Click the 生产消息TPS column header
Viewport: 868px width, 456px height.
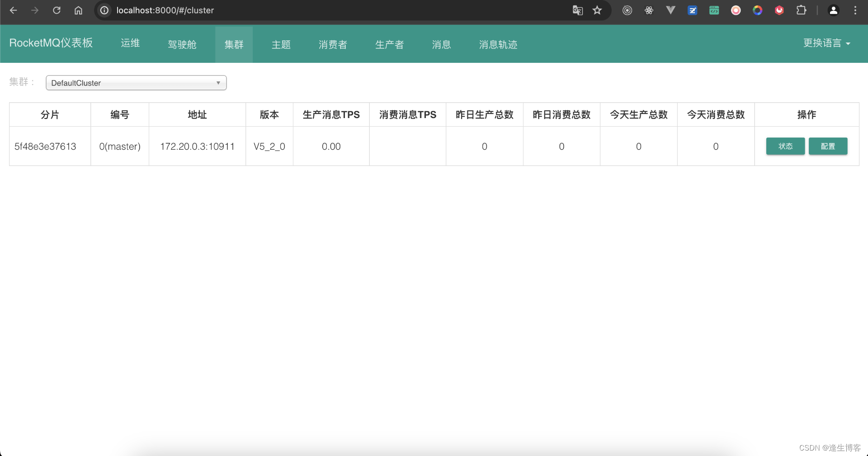(x=331, y=115)
